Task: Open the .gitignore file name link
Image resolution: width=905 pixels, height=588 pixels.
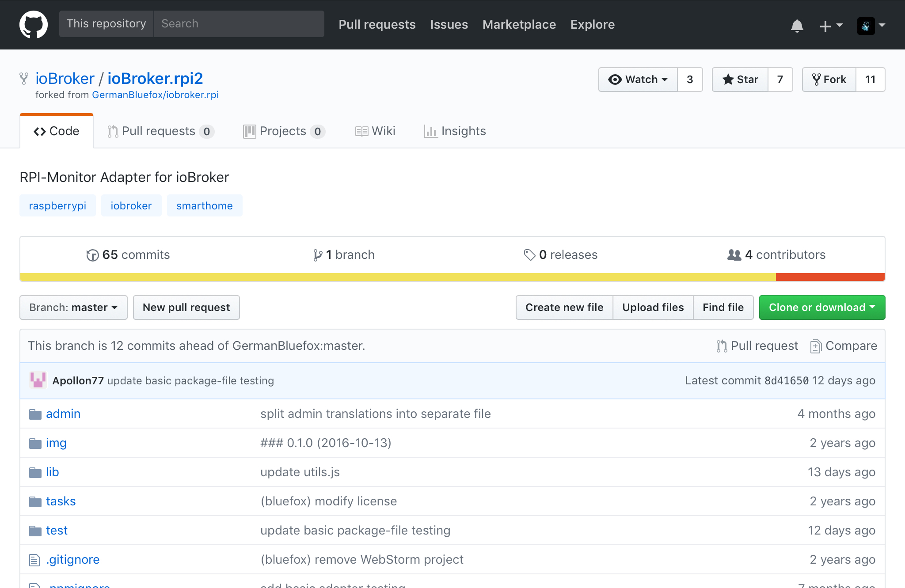Action: 73,560
